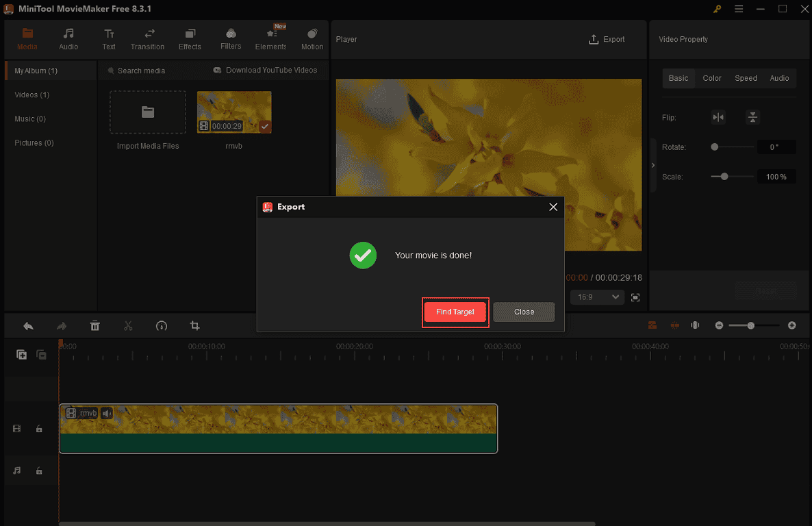Click the timeline zoom slider

(752, 325)
